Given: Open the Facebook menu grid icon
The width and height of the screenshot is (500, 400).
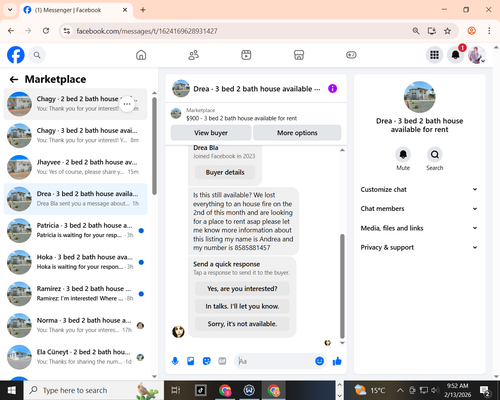Looking at the screenshot, I should (434, 55).
